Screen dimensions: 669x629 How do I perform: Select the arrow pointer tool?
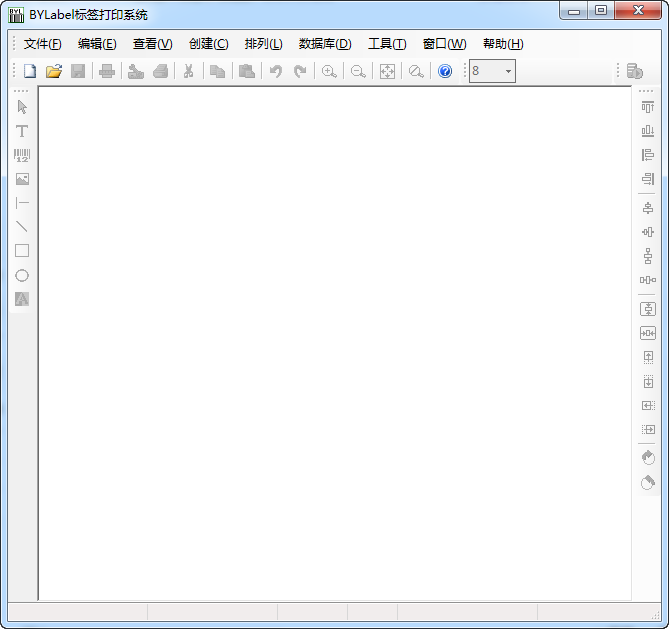(x=22, y=107)
